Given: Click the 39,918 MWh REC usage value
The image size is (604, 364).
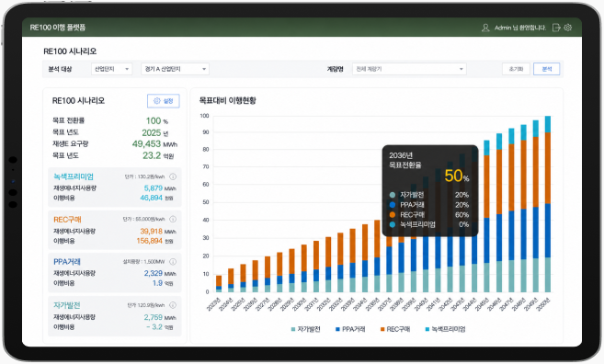Looking at the screenshot, I should [158, 232].
